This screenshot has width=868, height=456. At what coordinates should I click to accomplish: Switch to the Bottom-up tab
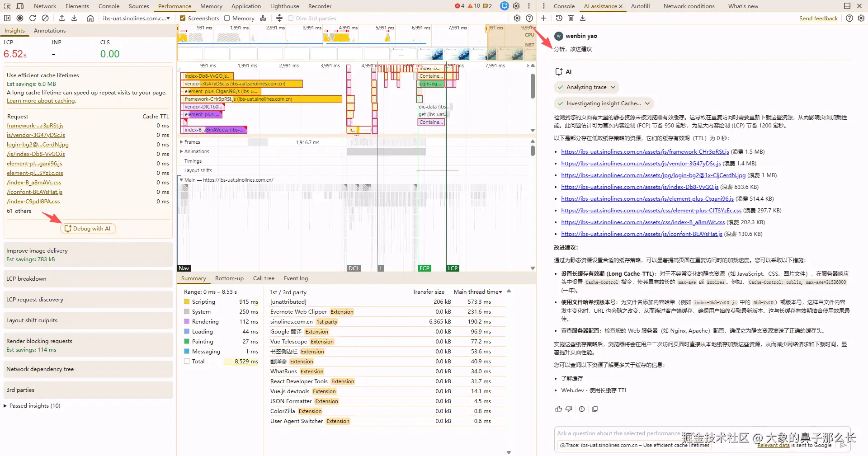(x=229, y=278)
